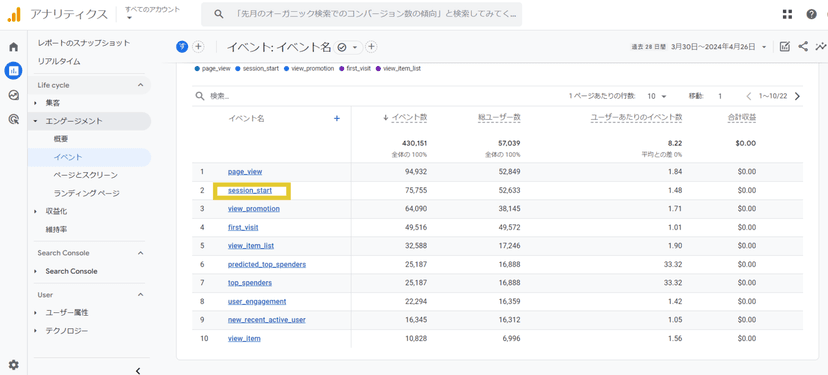
Task: Collapse the エンゲージメント menu
Action: pyautogui.click(x=35, y=121)
